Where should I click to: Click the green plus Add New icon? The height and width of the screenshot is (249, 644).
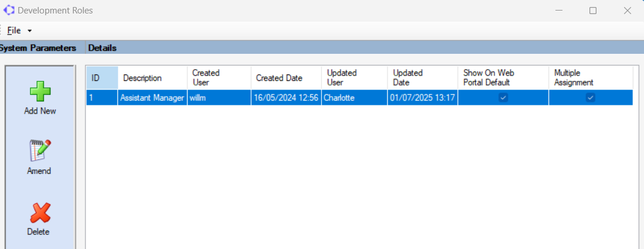point(40,91)
